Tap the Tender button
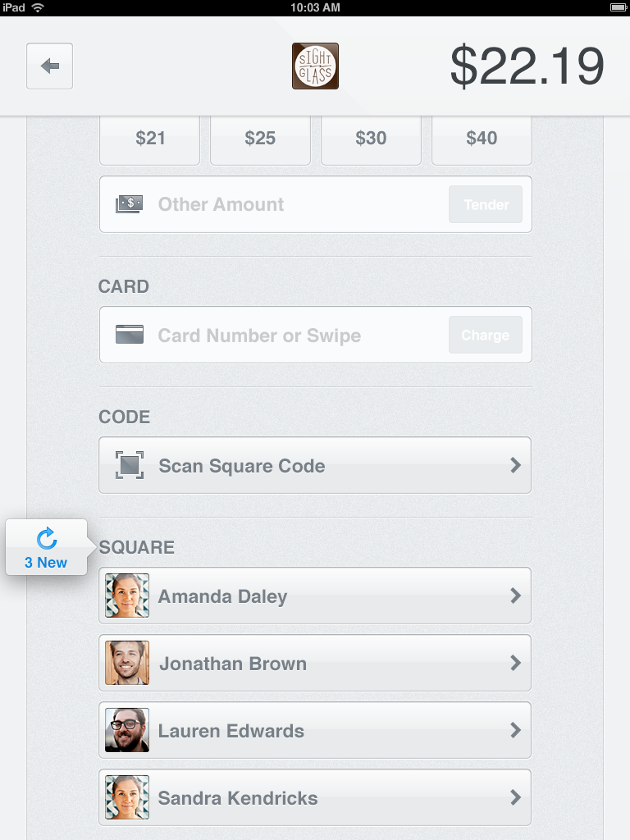Image resolution: width=630 pixels, height=840 pixels. (486, 204)
